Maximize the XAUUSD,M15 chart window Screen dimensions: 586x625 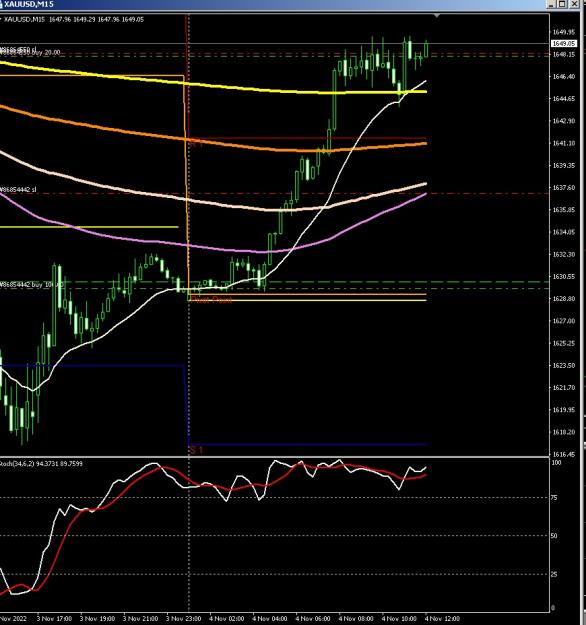click(x=562, y=4)
